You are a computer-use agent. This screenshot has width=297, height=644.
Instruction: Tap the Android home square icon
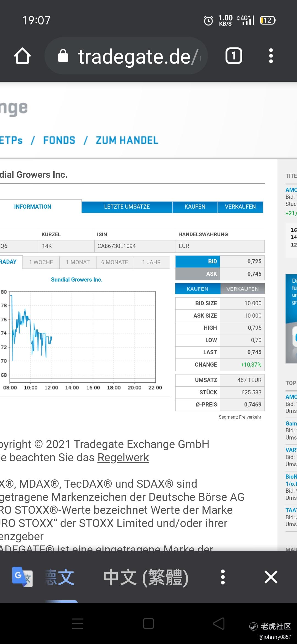coord(148,623)
